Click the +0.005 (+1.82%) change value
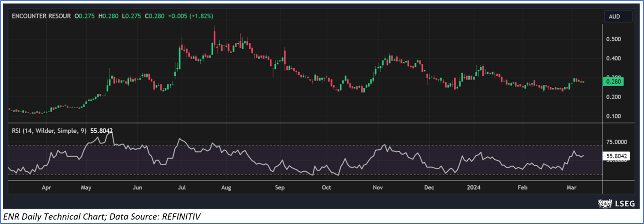 tap(191, 16)
